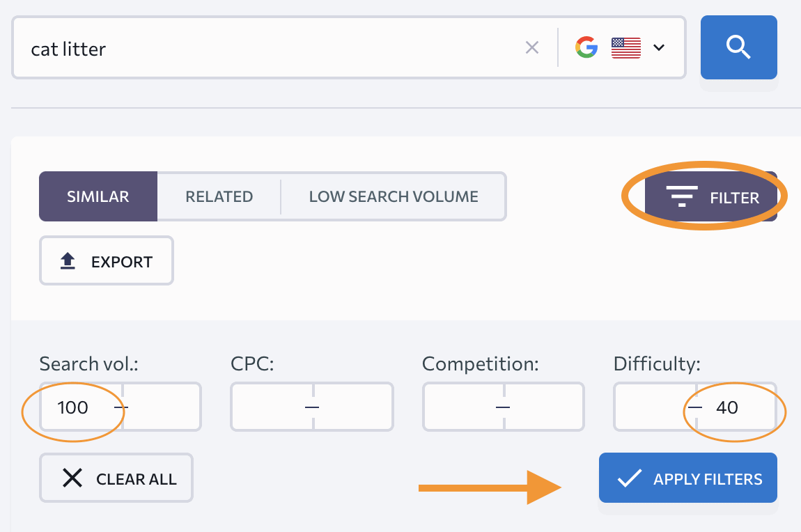The width and height of the screenshot is (801, 532).
Task: Click the checkmark icon in Apply Filters
Action: point(630,478)
